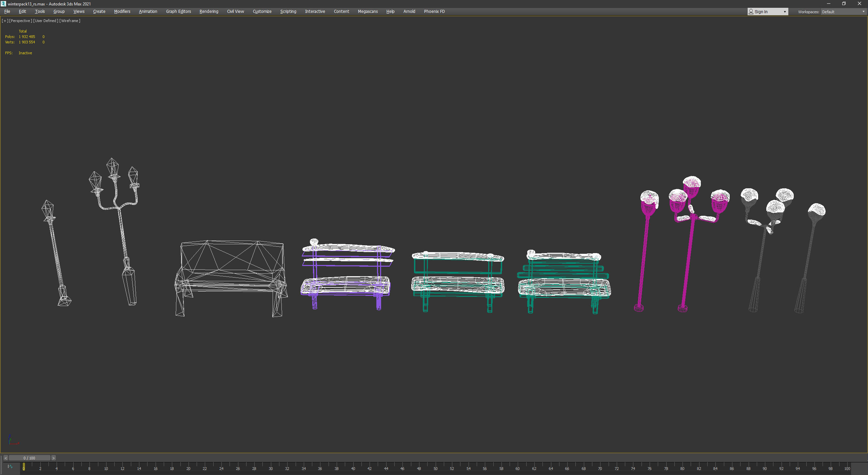
Task: Open the viewport [+] general menu
Action: click(5, 21)
